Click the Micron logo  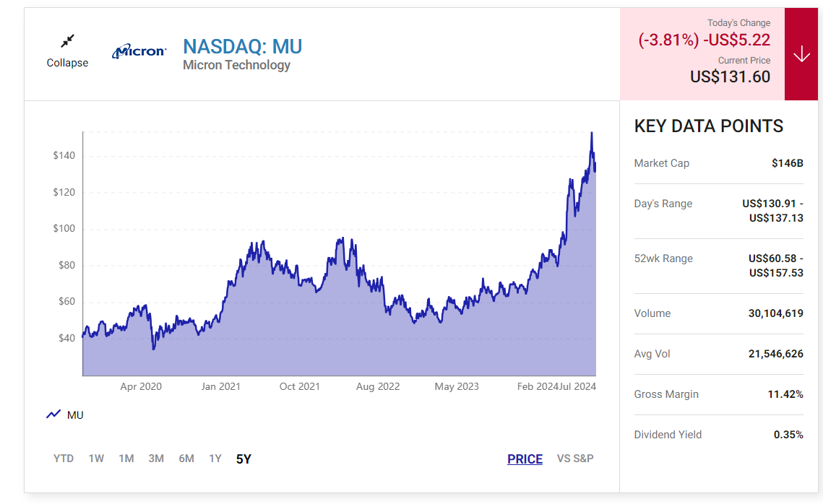pyautogui.click(x=139, y=51)
